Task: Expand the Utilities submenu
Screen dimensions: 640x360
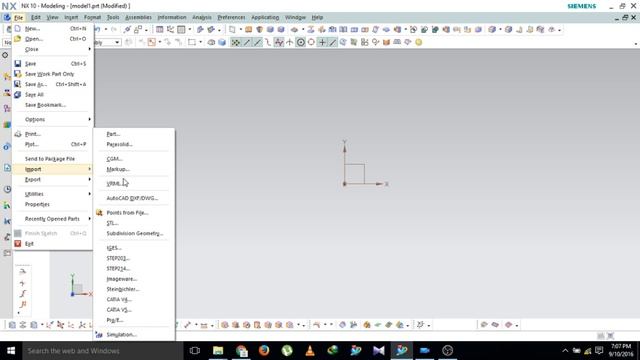Action: 53,194
